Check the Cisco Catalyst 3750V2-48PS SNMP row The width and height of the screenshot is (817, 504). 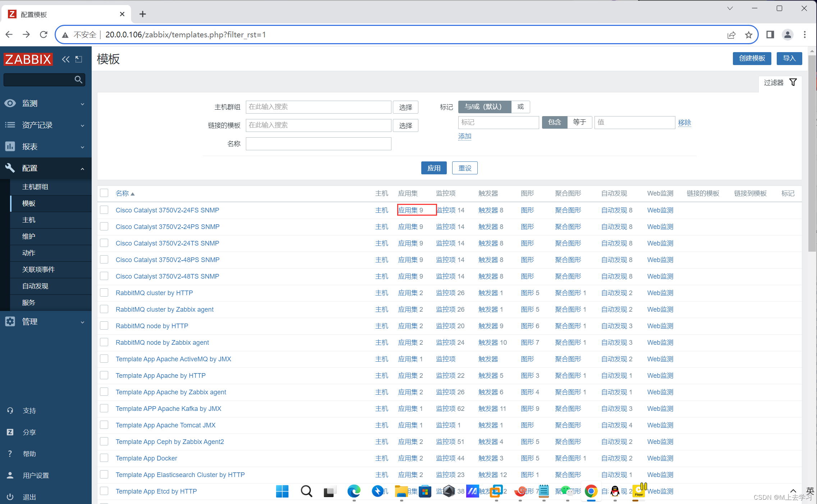104,259
